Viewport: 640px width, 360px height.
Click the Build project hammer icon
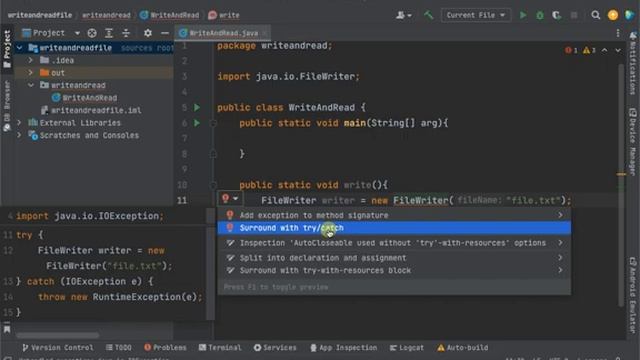pyautogui.click(x=428, y=15)
